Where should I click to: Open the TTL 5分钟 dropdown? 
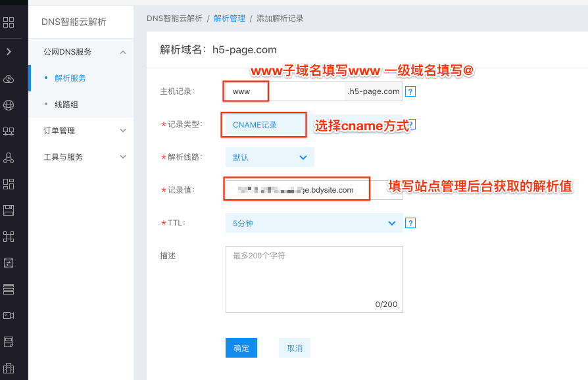tap(313, 224)
